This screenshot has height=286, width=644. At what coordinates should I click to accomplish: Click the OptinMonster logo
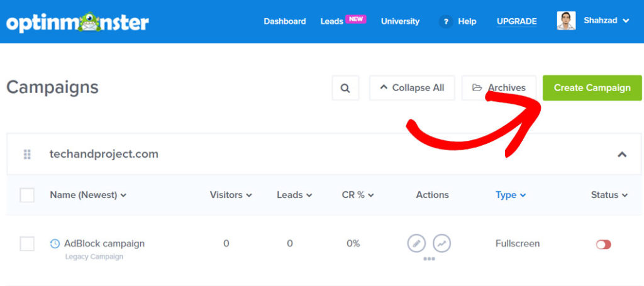tap(78, 22)
